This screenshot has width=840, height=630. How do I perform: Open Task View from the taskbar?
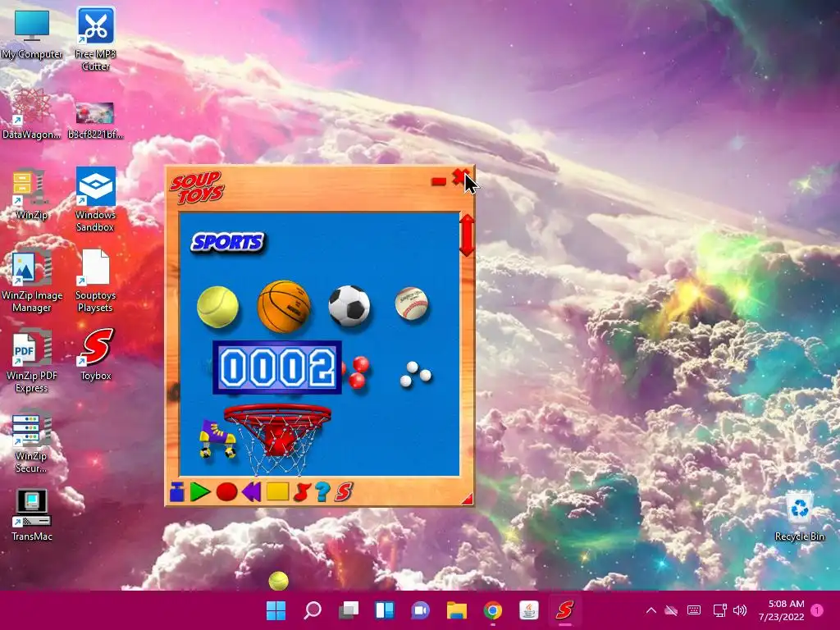click(349, 610)
